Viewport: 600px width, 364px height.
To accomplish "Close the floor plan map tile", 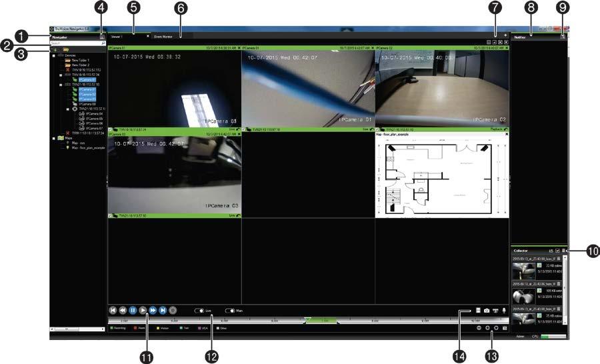I will [507, 135].
